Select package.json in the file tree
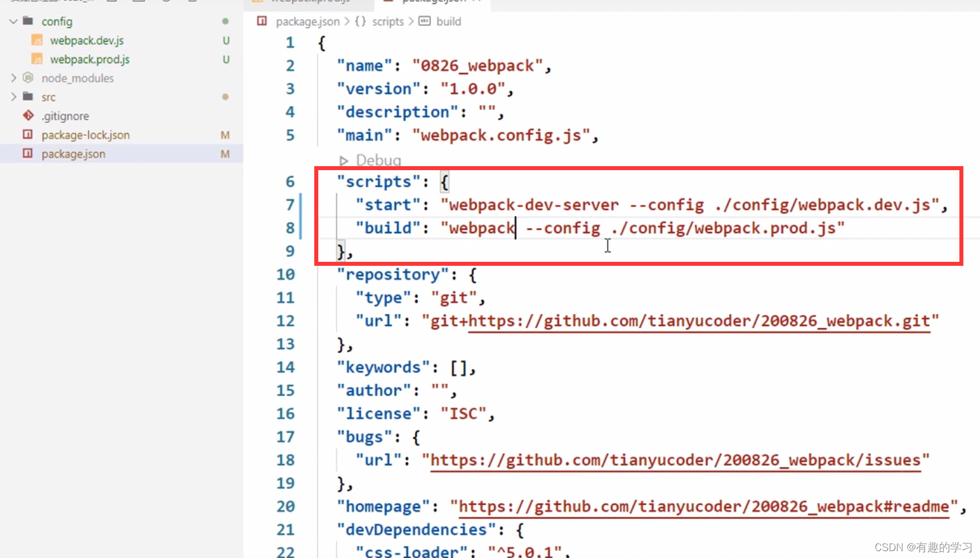Screen dimensions: 980x558 (73, 154)
